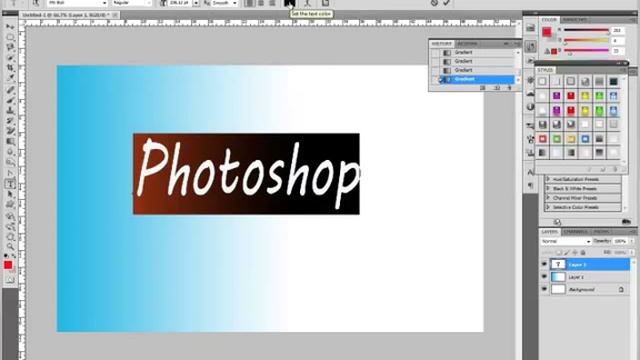Select the Horizontal Type tool
Screen dimensions: 640x360
(10, 184)
